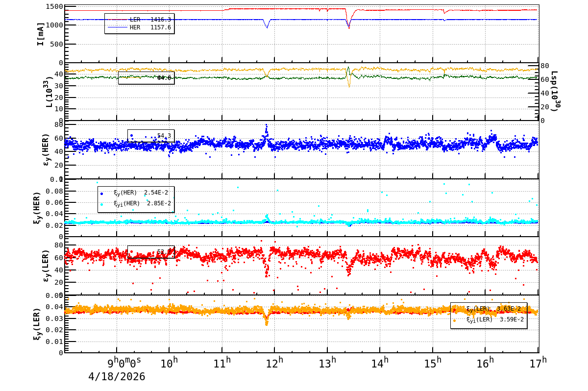Click the 54.3 legend in the εy(HER) panel
This screenshot has height=391, width=588.
click(151, 136)
